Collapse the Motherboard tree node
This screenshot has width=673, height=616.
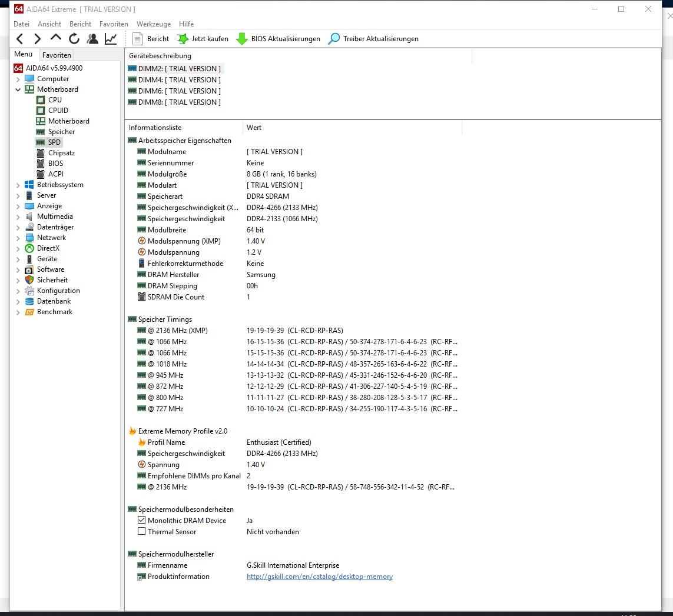18,89
